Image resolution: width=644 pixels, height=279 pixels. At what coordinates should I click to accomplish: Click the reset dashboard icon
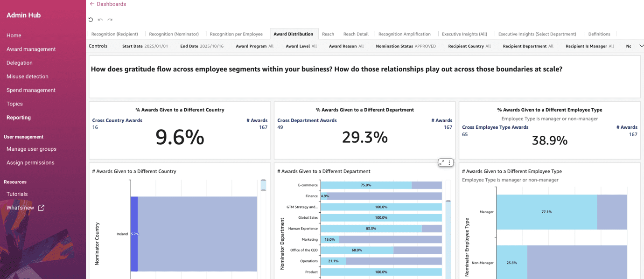click(x=91, y=20)
